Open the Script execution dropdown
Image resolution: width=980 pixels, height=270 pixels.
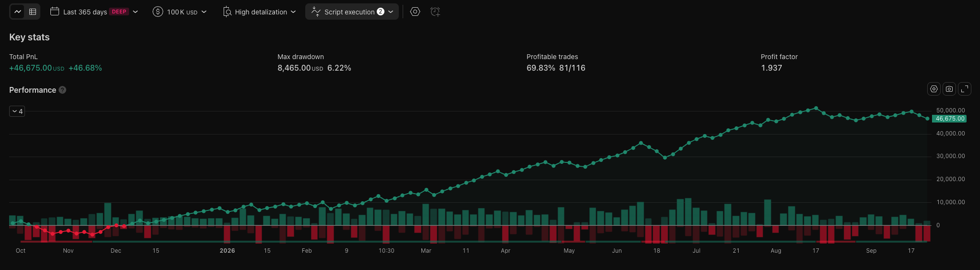click(x=352, y=12)
